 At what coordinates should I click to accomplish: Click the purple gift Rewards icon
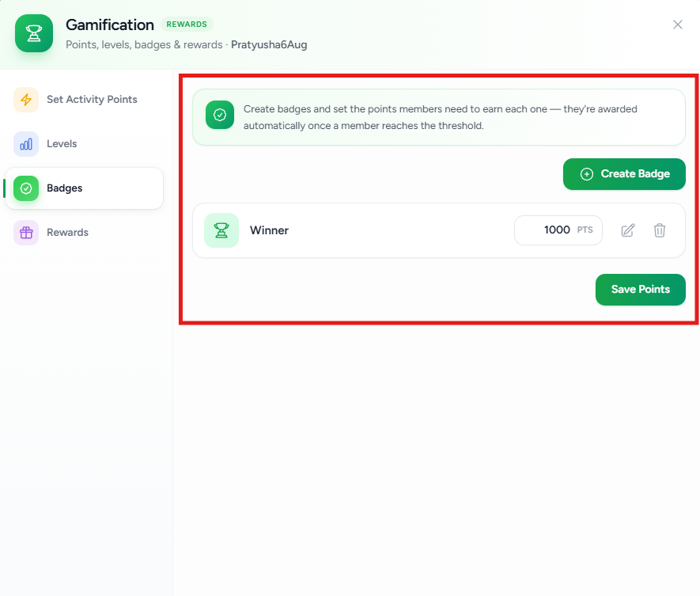point(26,233)
